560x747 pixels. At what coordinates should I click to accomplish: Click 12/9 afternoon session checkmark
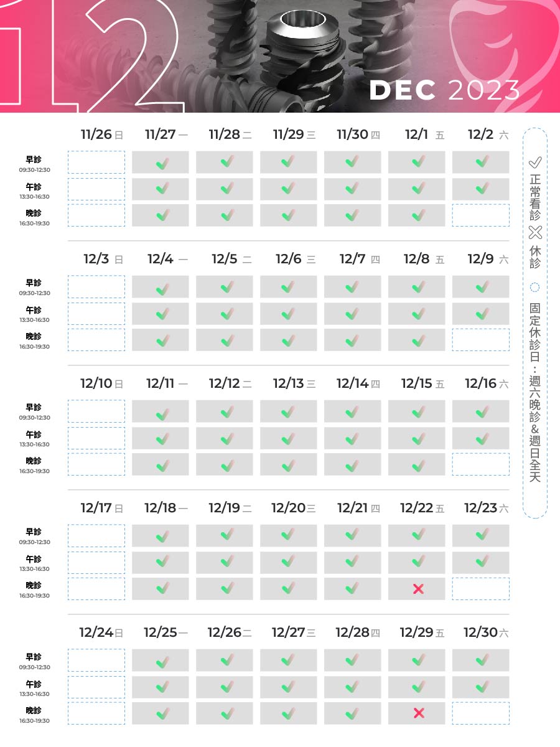[x=481, y=314]
